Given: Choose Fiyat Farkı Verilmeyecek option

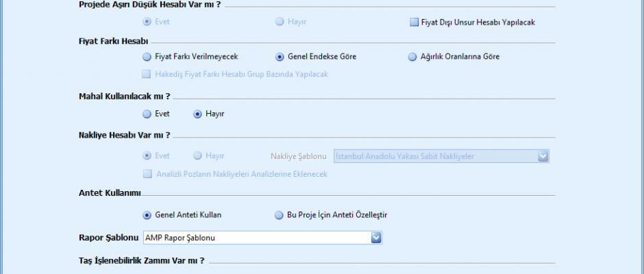Looking at the screenshot, I should 147,57.
